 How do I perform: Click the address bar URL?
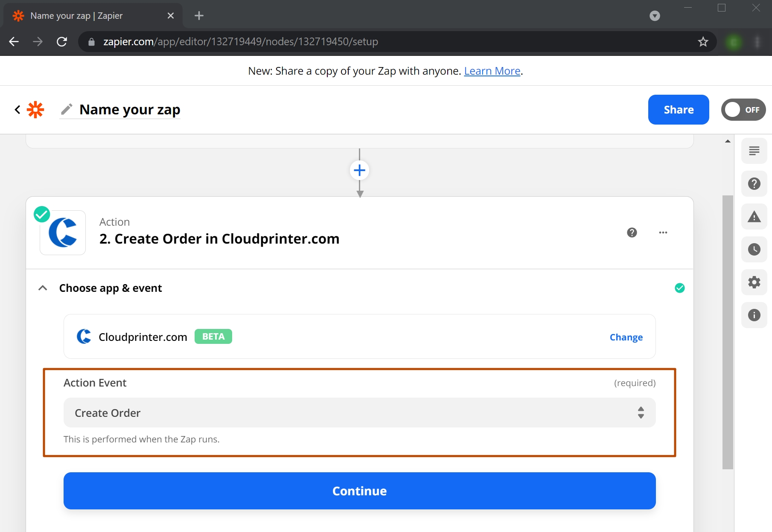tap(241, 41)
